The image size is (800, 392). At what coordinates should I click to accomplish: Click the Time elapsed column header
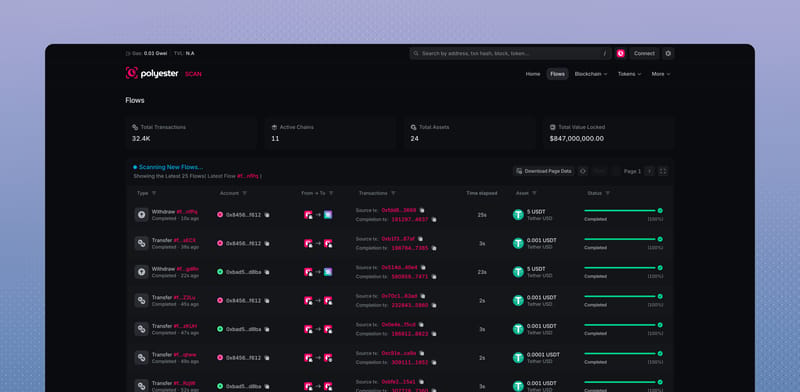point(482,193)
